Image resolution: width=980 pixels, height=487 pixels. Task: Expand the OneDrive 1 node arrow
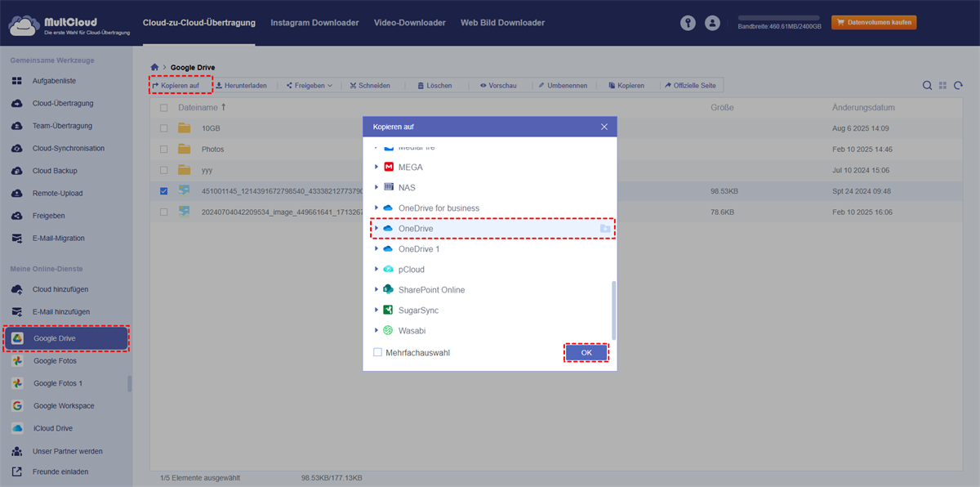(376, 248)
